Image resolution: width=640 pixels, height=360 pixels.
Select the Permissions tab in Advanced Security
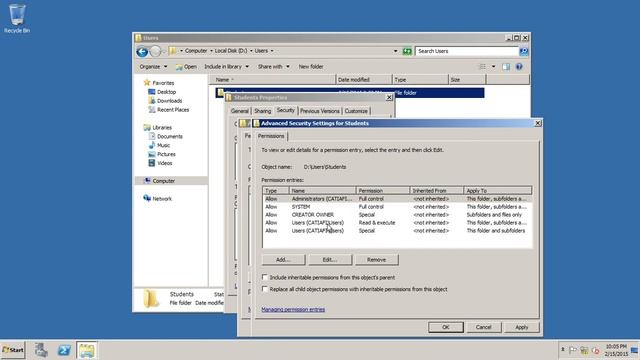pos(271,136)
